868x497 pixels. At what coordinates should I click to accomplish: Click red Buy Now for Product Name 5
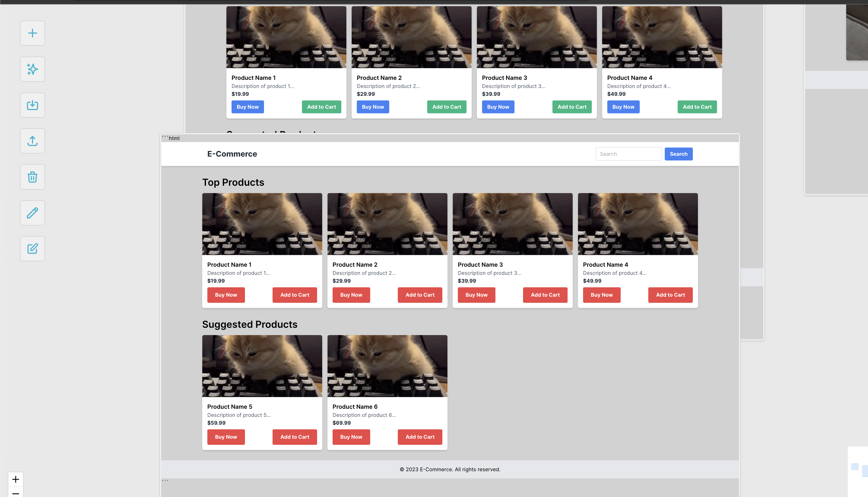point(226,437)
